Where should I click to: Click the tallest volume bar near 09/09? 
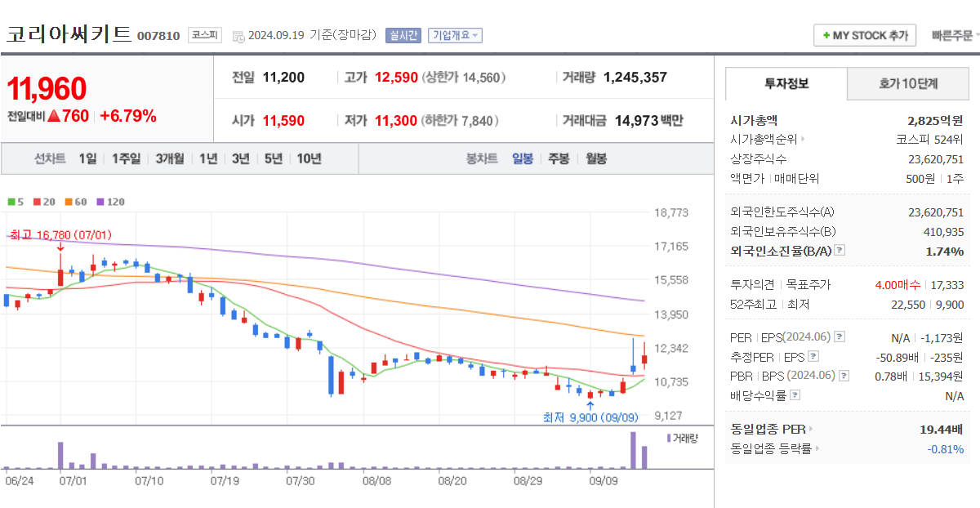pyautogui.click(x=633, y=450)
